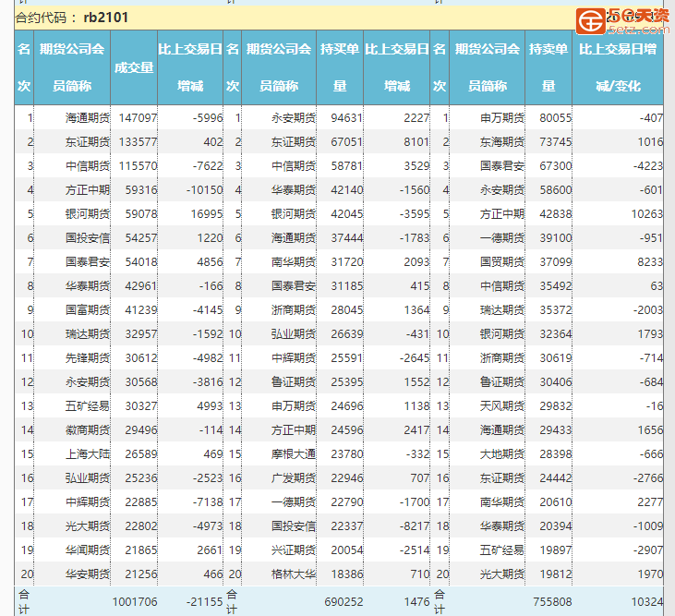This screenshot has width=675, height=616.
Task: Click the 格林大华 company cell
Action: click(294, 574)
